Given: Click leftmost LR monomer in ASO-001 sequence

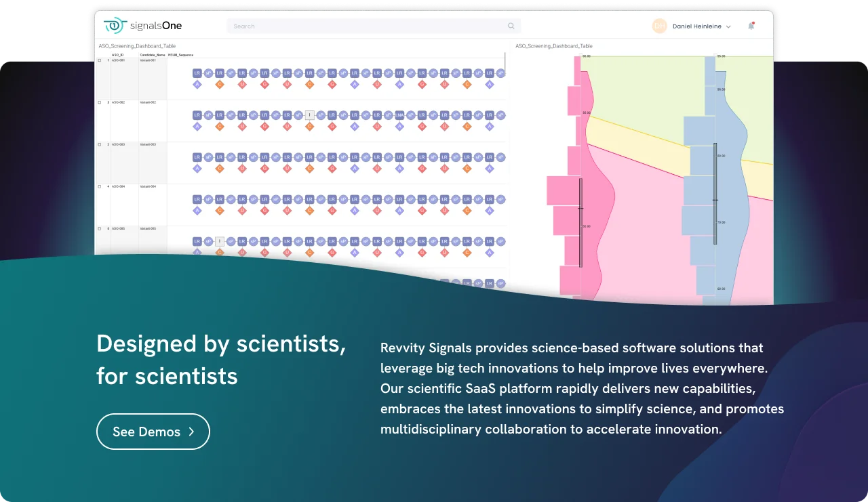Looking at the screenshot, I should click(197, 73).
